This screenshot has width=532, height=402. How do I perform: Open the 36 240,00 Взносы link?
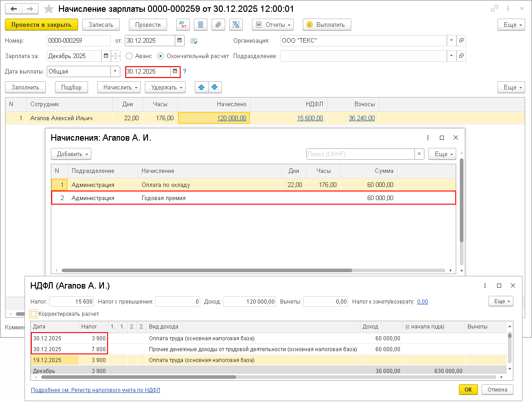tap(362, 118)
